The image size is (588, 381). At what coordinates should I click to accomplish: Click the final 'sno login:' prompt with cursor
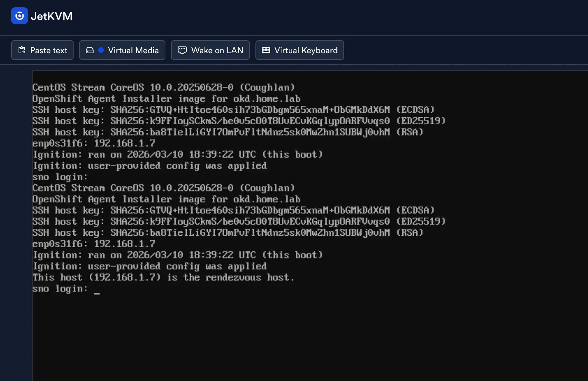[66, 289]
